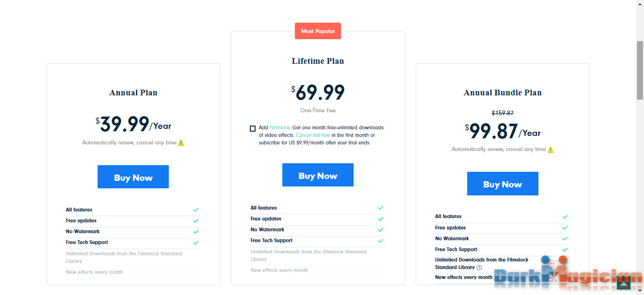Click All features checkmark in Annual Plan

coord(196,210)
